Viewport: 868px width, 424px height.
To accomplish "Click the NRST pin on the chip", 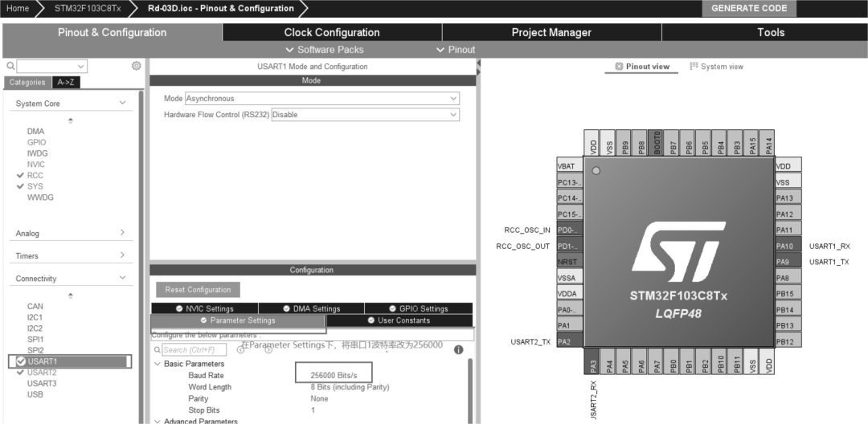I will 570,262.
